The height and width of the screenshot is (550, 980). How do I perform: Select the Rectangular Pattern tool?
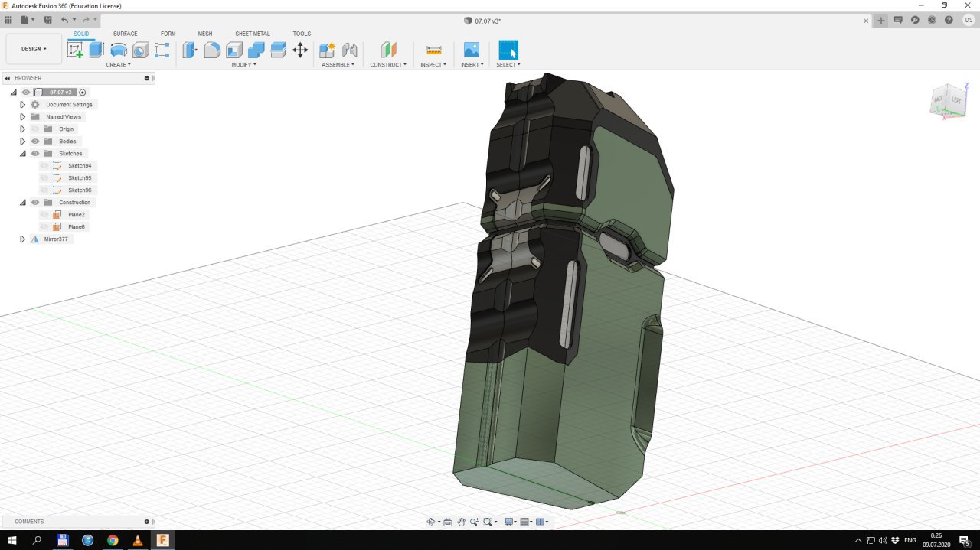(x=162, y=50)
